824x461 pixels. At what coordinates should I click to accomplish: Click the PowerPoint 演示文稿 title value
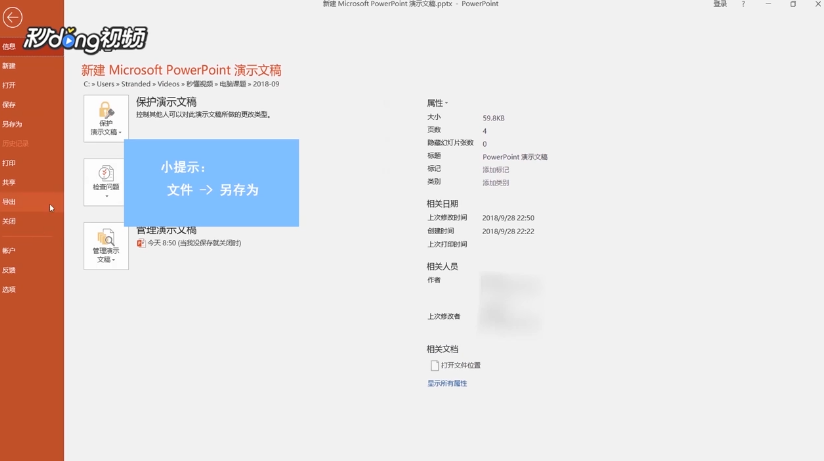pos(515,157)
